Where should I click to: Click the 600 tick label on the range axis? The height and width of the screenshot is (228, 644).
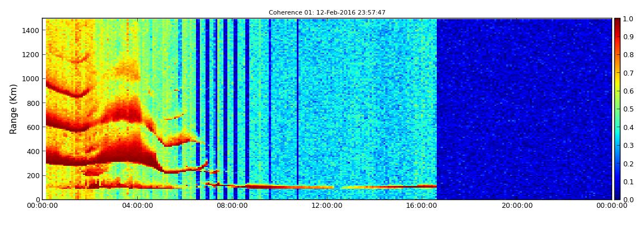(33, 127)
